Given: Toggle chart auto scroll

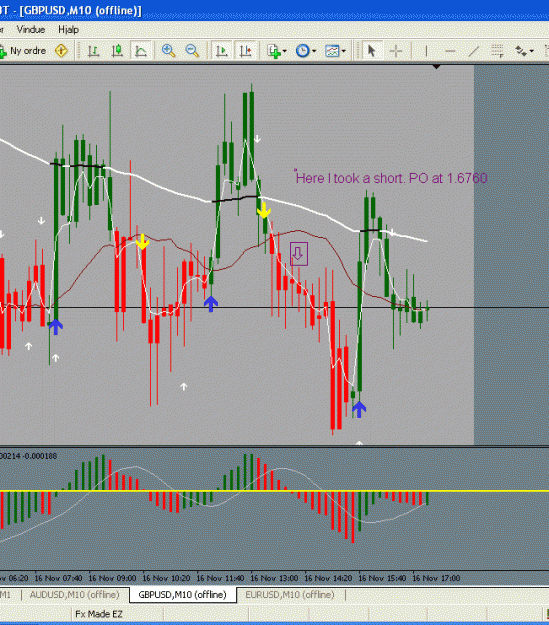Looking at the screenshot, I should point(221,51).
